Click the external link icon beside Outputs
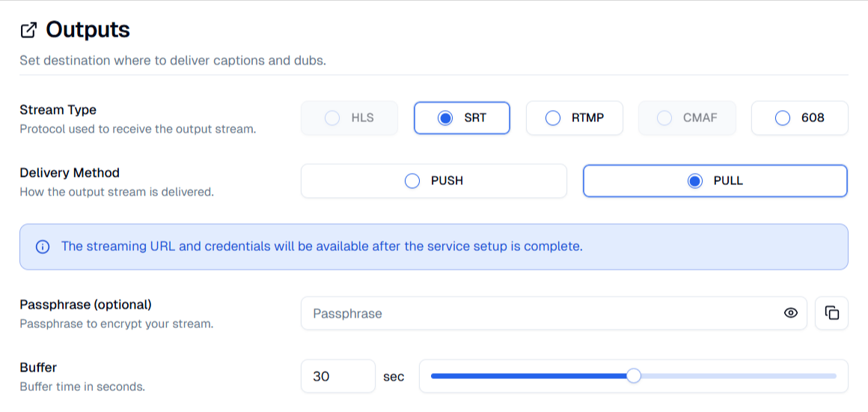 pyautogui.click(x=28, y=31)
